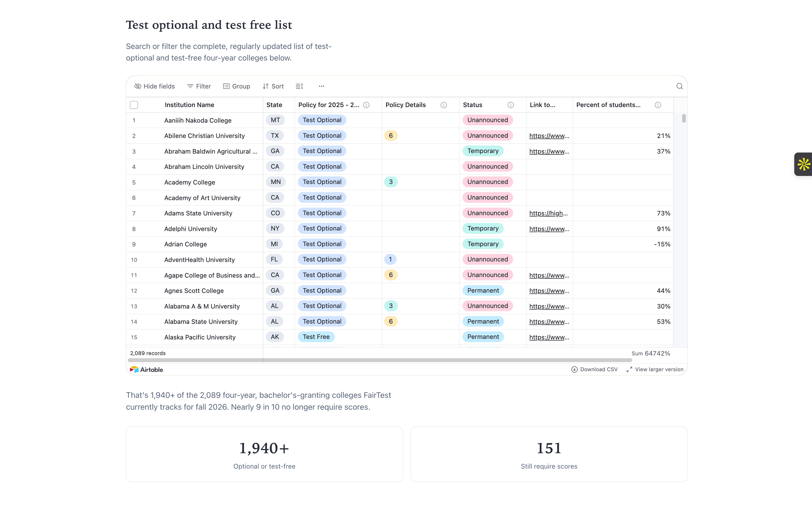Click the Temporary status for Adrian College

(483, 244)
